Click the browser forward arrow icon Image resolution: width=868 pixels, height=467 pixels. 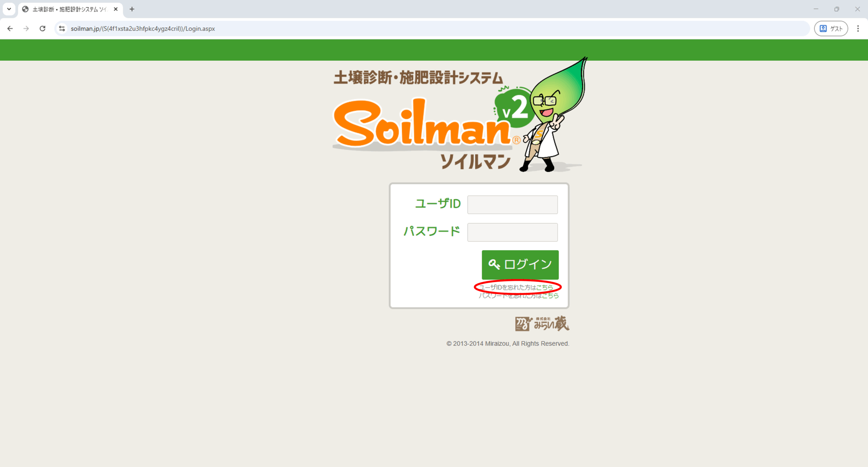26,29
